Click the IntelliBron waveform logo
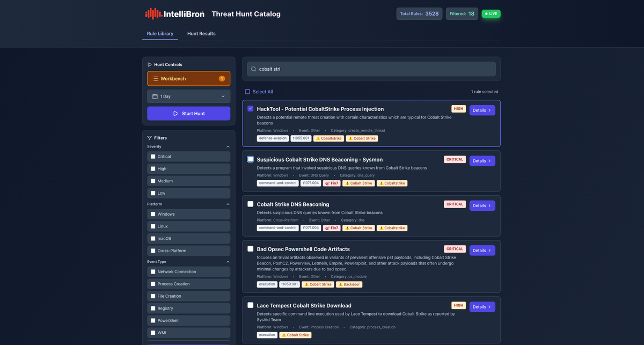This screenshot has height=345, width=644. coord(153,14)
